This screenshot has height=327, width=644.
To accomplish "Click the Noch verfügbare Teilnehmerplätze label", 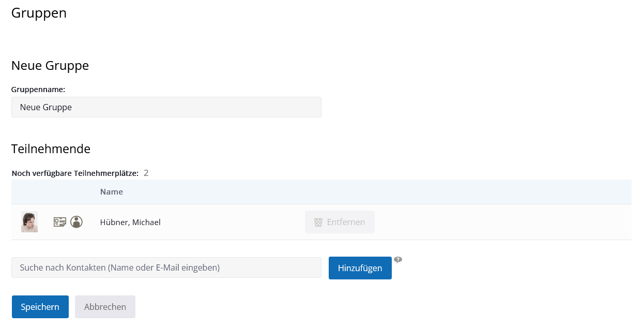I will click(x=75, y=173).
